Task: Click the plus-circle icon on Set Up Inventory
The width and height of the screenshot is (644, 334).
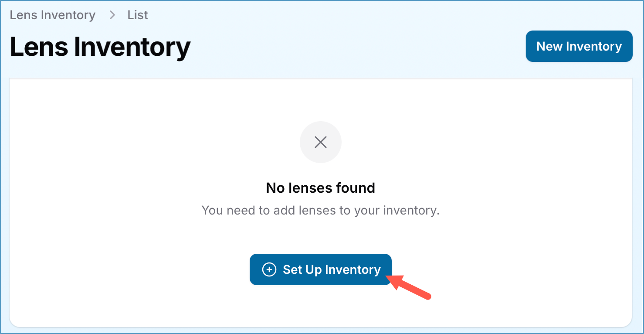Action: click(x=269, y=270)
